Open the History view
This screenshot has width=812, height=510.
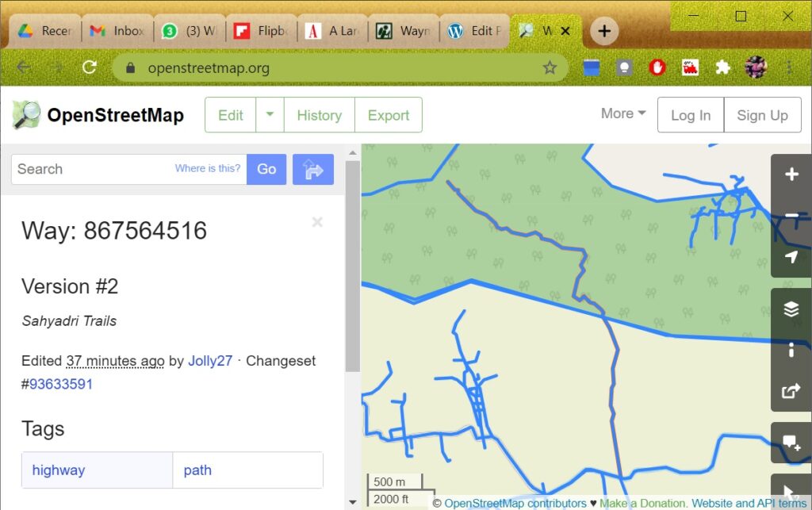tap(320, 115)
